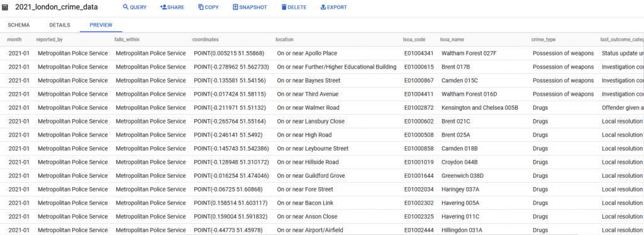644x235 pixels.
Task: Click the coordinates column header
Action: 206,40
